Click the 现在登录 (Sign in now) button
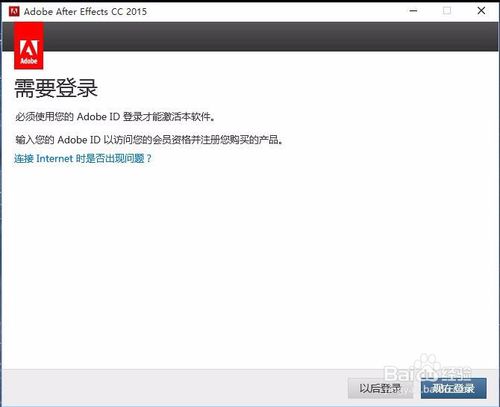 pyautogui.click(x=453, y=388)
